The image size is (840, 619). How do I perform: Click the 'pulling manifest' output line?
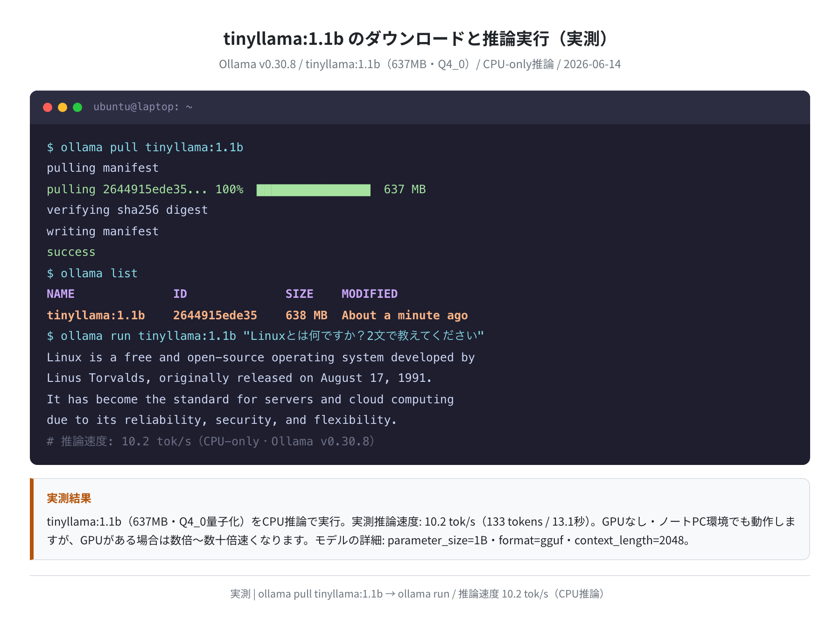click(x=103, y=168)
